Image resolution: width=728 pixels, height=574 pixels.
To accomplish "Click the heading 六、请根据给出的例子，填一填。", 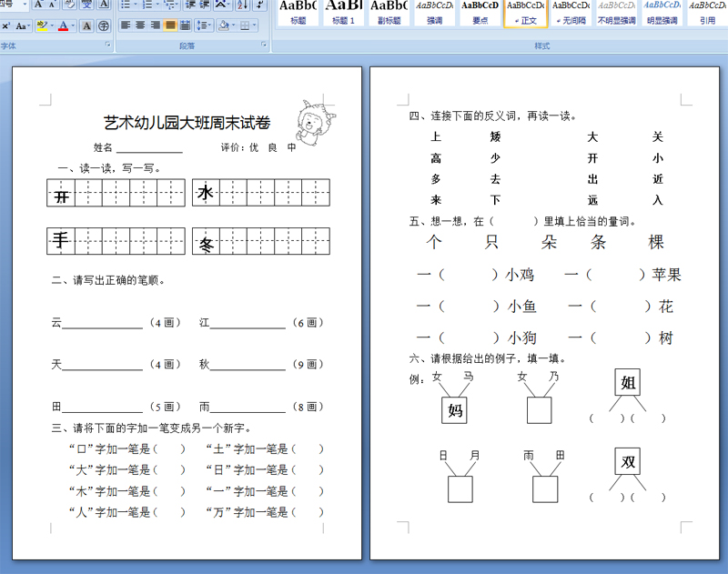I will pos(488,358).
